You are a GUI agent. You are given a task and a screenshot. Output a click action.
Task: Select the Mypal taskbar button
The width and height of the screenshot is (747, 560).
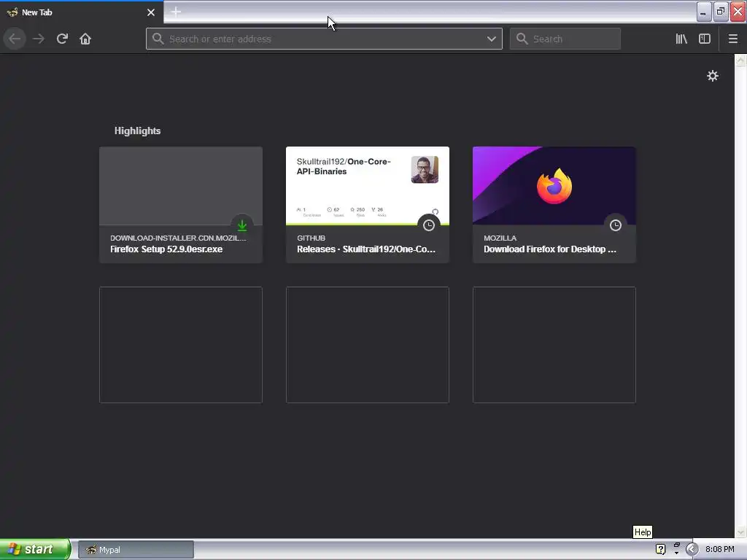tap(136, 550)
